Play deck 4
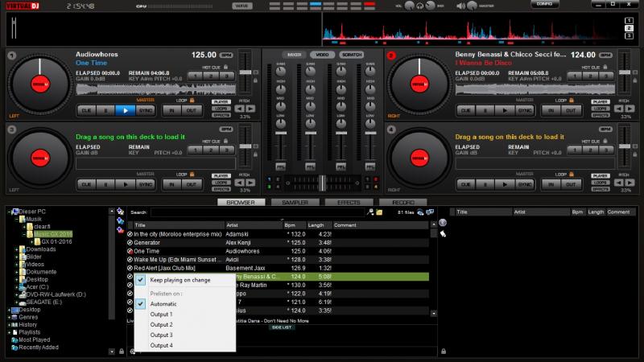 pyautogui.click(x=505, y=184)
